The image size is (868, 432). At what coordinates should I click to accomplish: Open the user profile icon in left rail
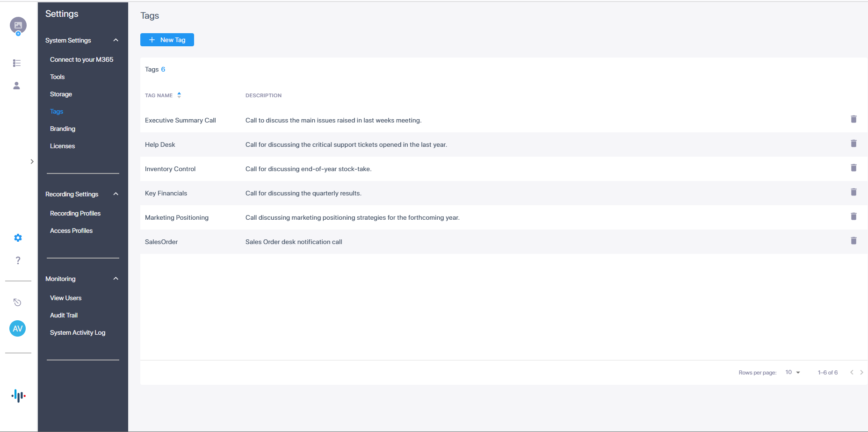pyautogui.click(x=17, y=86)
